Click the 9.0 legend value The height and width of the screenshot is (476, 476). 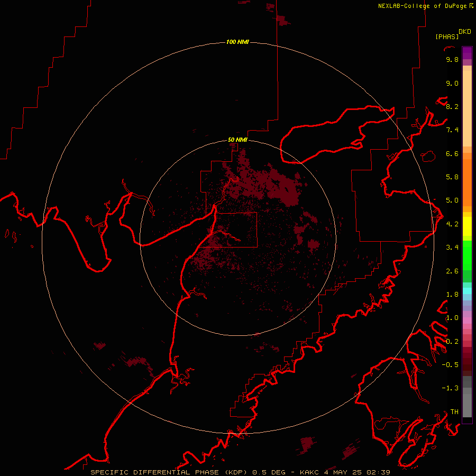pyautogui.click(x=452, y=84)
